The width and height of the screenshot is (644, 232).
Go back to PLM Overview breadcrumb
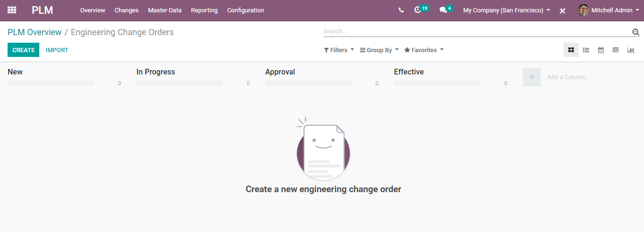point(35,32)
